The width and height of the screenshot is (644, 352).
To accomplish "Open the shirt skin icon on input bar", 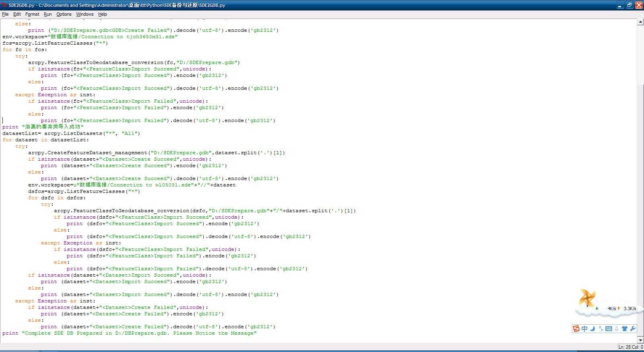I will (625, 329).
